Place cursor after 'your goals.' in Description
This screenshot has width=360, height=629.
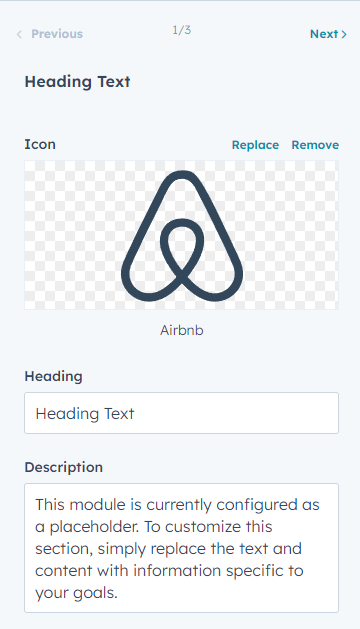tap(118, 592)
